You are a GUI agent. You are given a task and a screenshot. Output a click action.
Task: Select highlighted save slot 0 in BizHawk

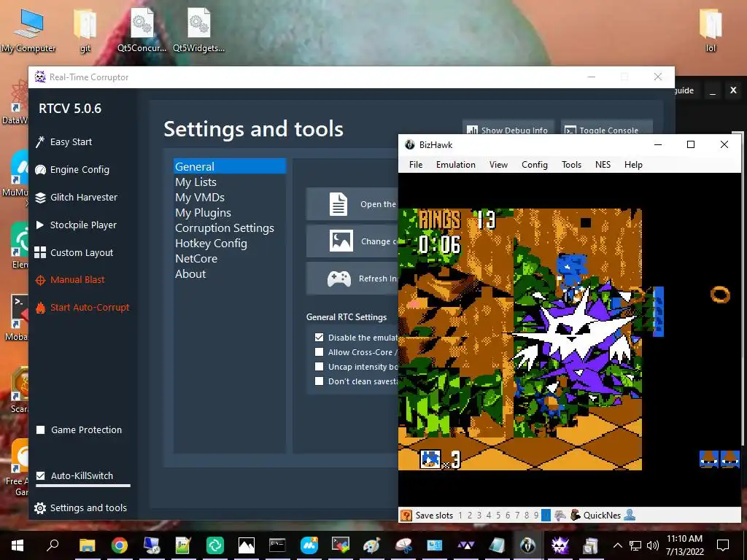546,516
